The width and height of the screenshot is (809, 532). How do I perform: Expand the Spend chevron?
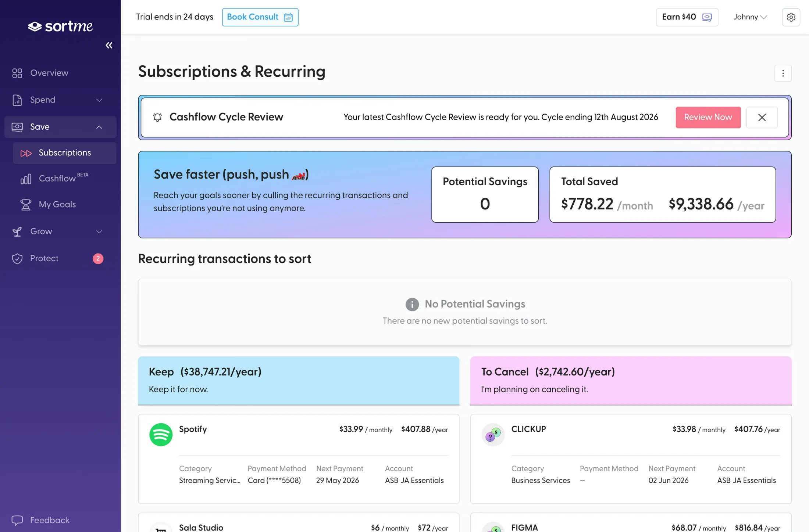99,100
